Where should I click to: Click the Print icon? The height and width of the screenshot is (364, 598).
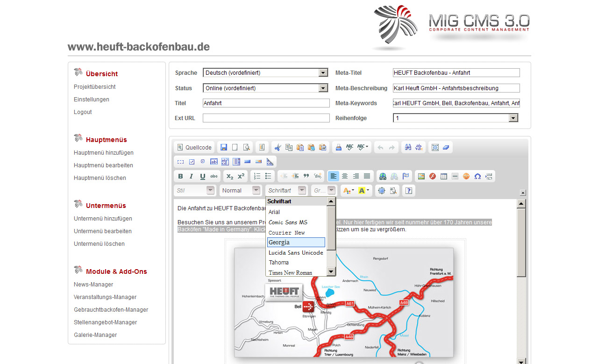tap(339, 147)
